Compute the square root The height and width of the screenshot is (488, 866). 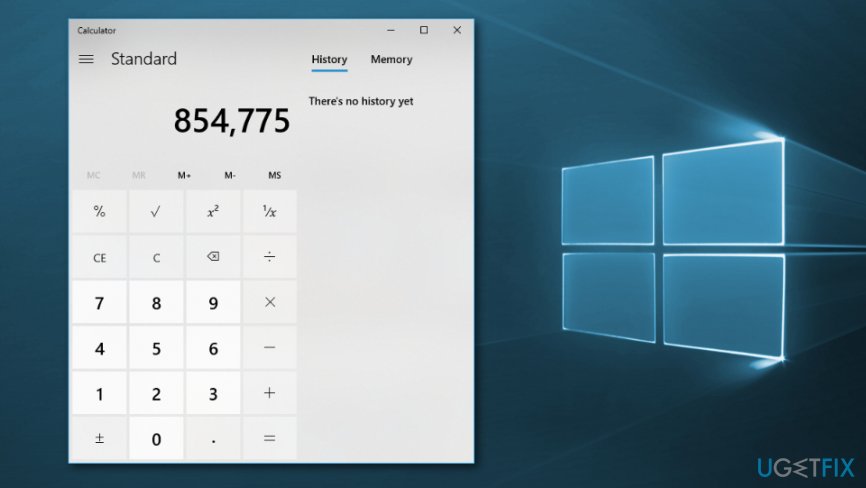click(x=156, y=211)
